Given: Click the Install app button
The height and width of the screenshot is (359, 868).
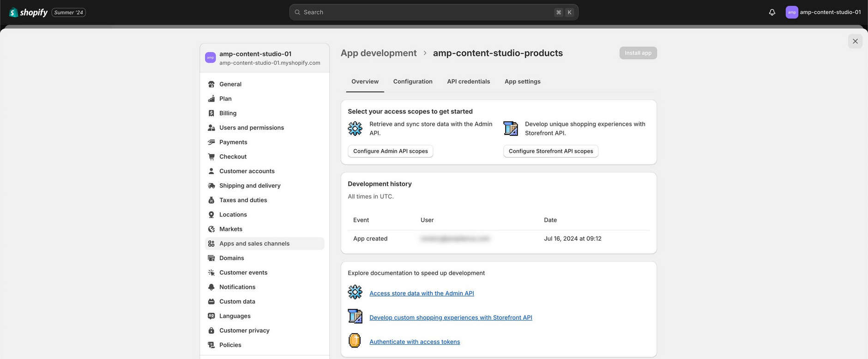Looking at the screenshot, I should tap(638, 53).
